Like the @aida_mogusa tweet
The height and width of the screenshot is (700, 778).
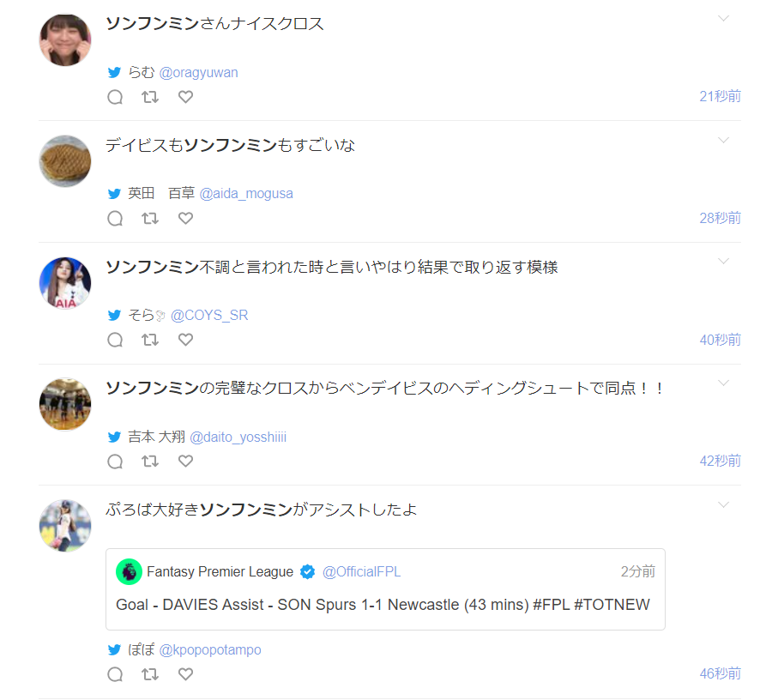[x=185, y=218]
